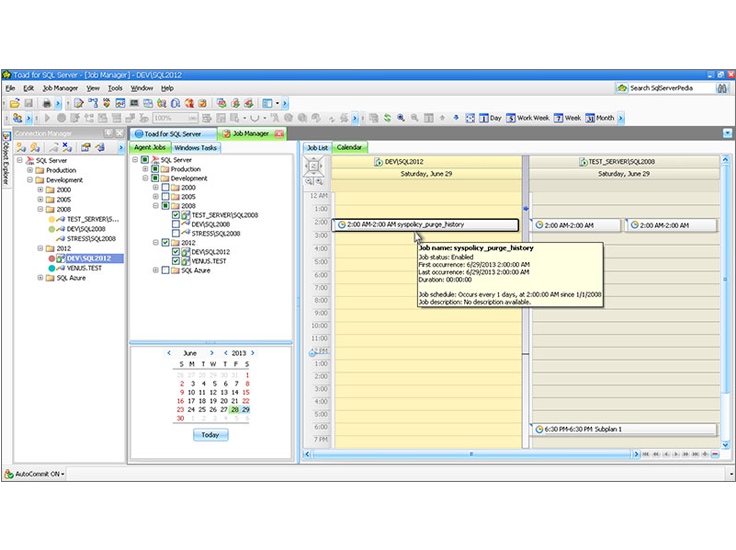Switch to the Windows Tasks tab
This screenshot has height=550, width=736.
click(x=195, y=148)
